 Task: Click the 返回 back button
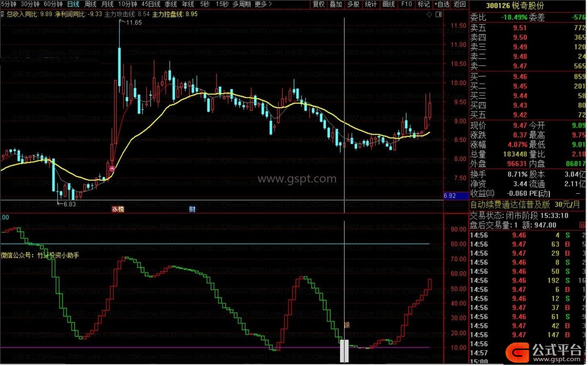click(x=460, y=4)
